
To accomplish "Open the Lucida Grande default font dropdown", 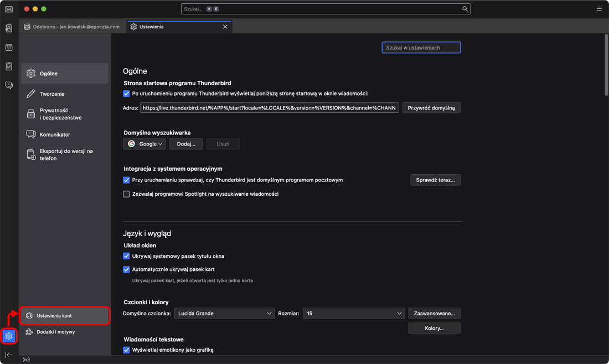I will [224, 313].
